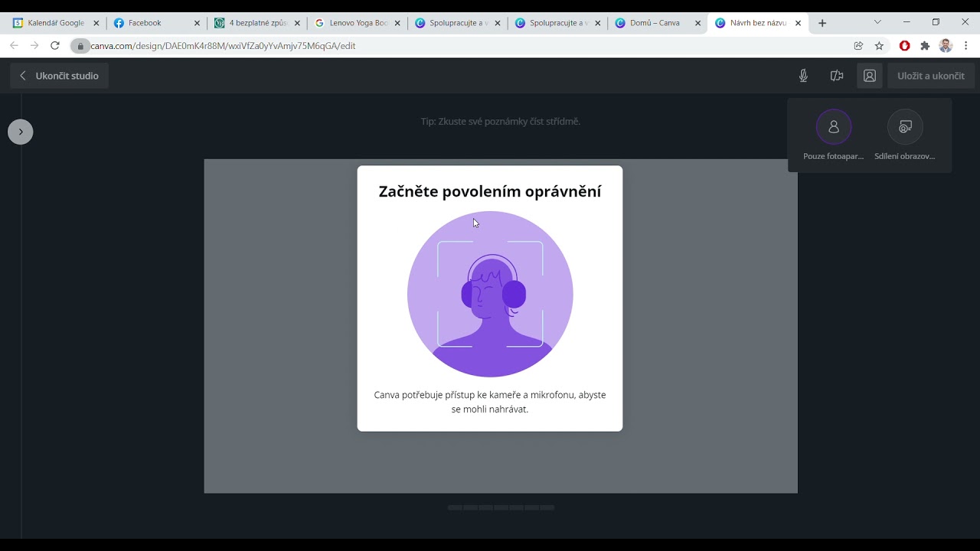Close the Facebook tab
980x551 pixels.
(x=197, y=24)
